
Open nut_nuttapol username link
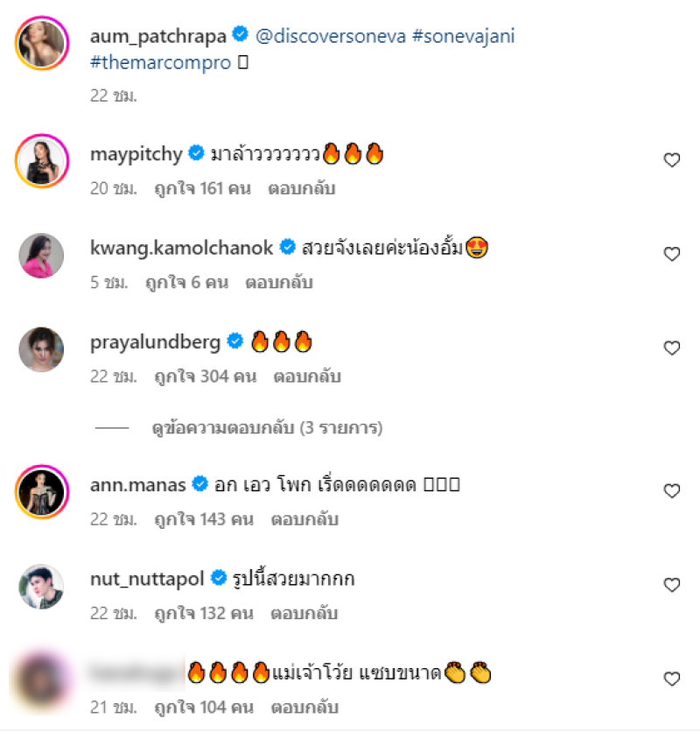[x=147, y=579]
